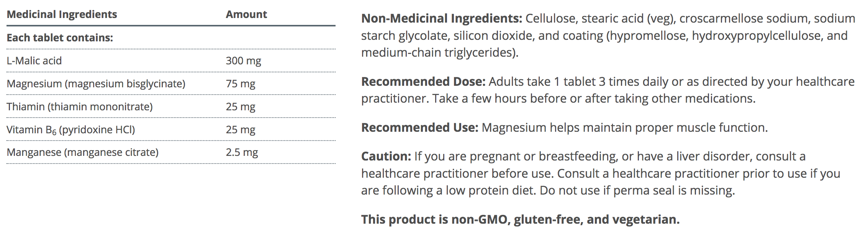Click the non-GMO, gluten-free, vegetarian statement
Viewport: 868px width, 239px height.
[520, 219]
